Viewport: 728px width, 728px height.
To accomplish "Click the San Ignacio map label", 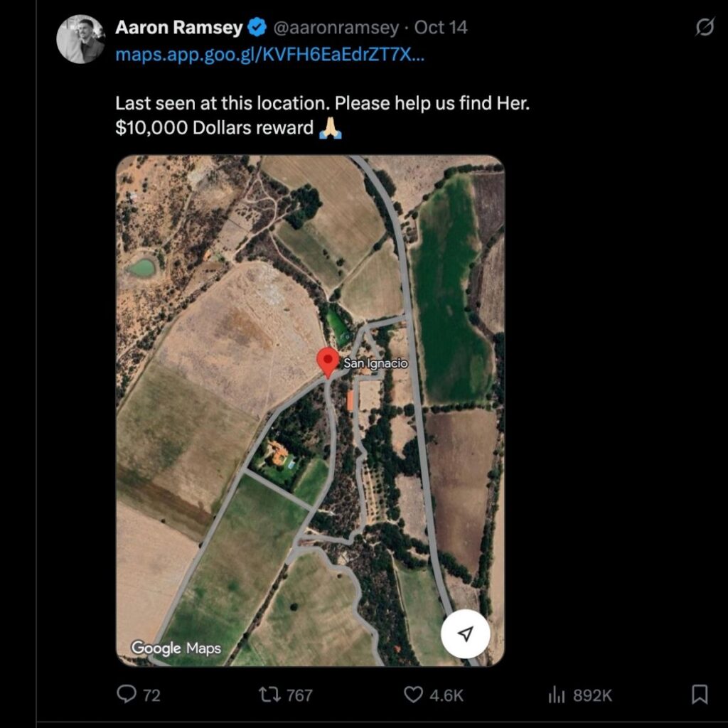I will (375, 363).
